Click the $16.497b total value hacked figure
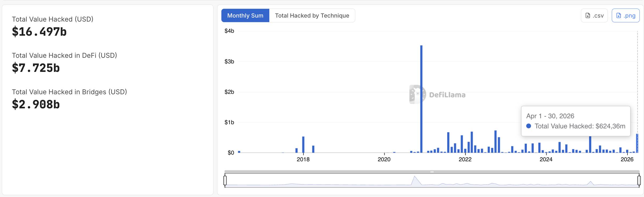This screenshot has height=197, width=644. (39, 32)
